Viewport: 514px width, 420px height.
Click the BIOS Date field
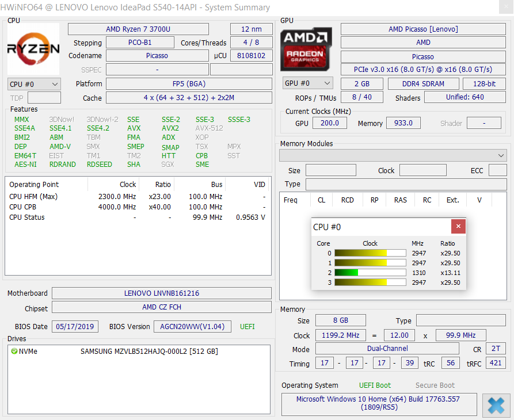[x=75, y=327]
